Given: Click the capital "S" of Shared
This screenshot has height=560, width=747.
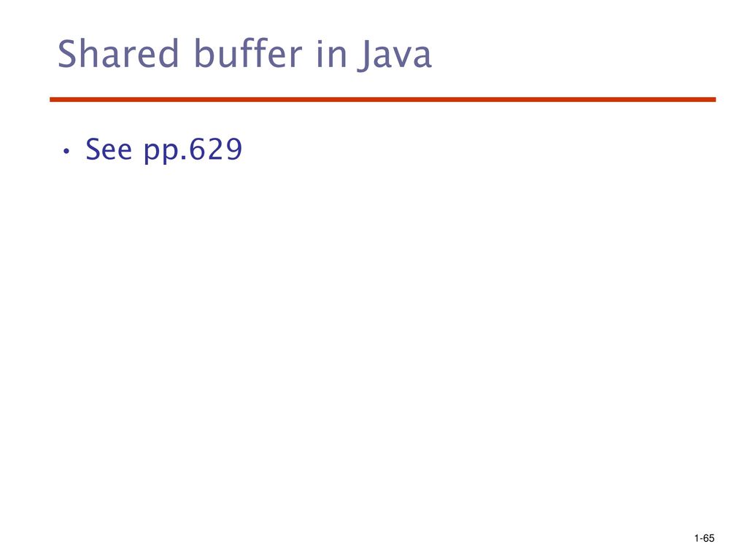Looking at the screenshot, I should click(x=67, y=54).
